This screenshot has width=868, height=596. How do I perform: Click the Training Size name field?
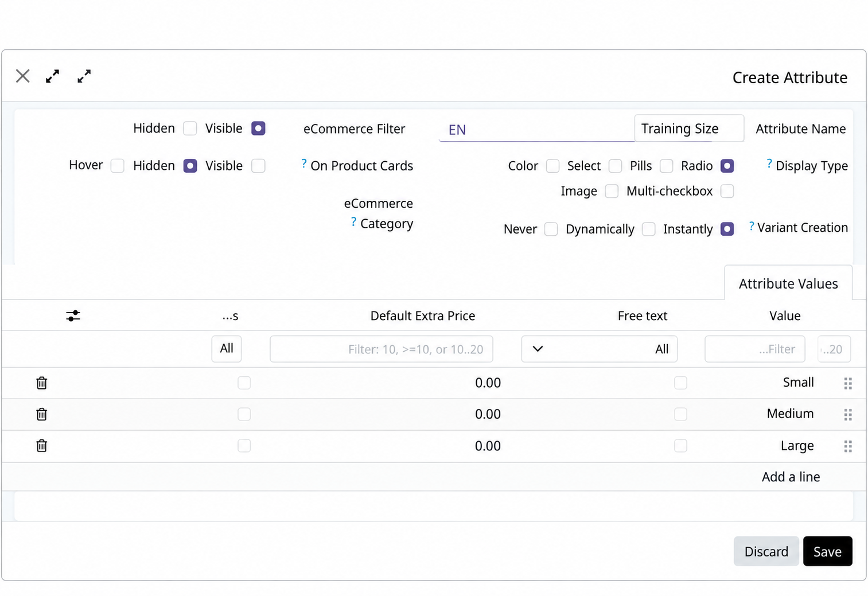[x=689, y=128]
